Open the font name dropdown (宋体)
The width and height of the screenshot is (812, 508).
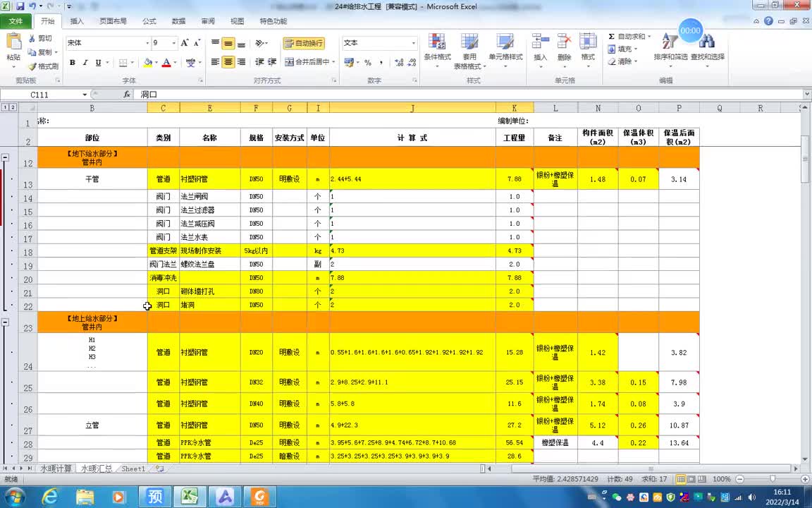coord(147,43)
